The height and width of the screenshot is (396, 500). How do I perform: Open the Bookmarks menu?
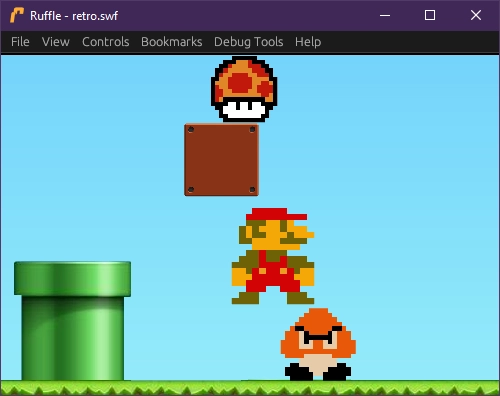(172, 42)
